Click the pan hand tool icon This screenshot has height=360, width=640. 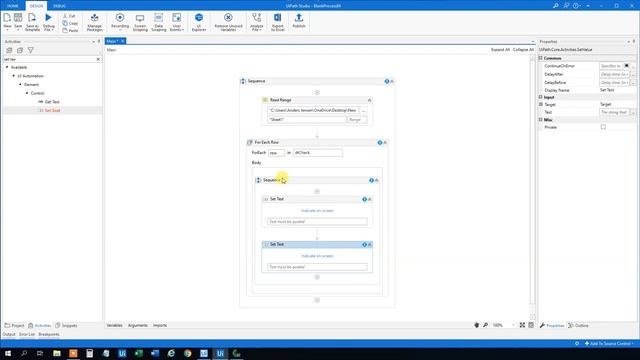click(476, 325)
